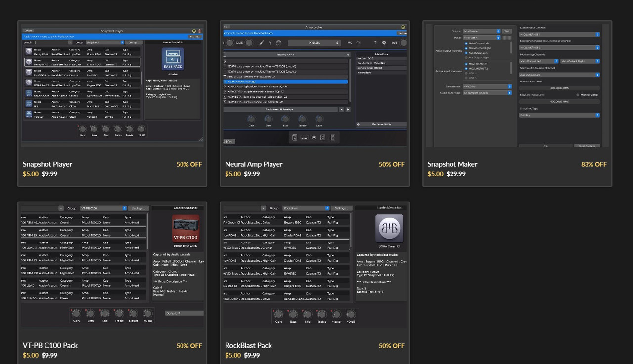Image resolution: width=633 pixels, height=364 pixels.
Task: Adjust the Gain knob in Snapshot Player
Action: pyautogui.click(x=82, y=129)
